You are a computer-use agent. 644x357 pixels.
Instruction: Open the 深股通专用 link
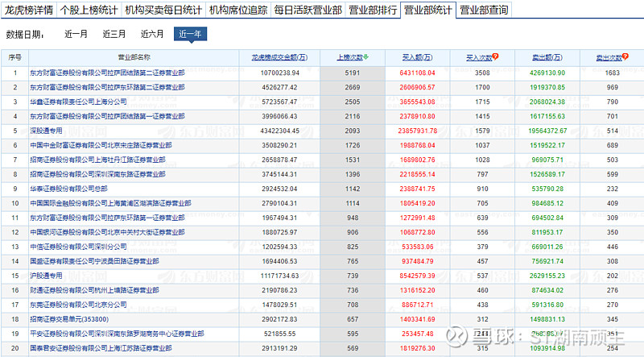coord(46,131)
